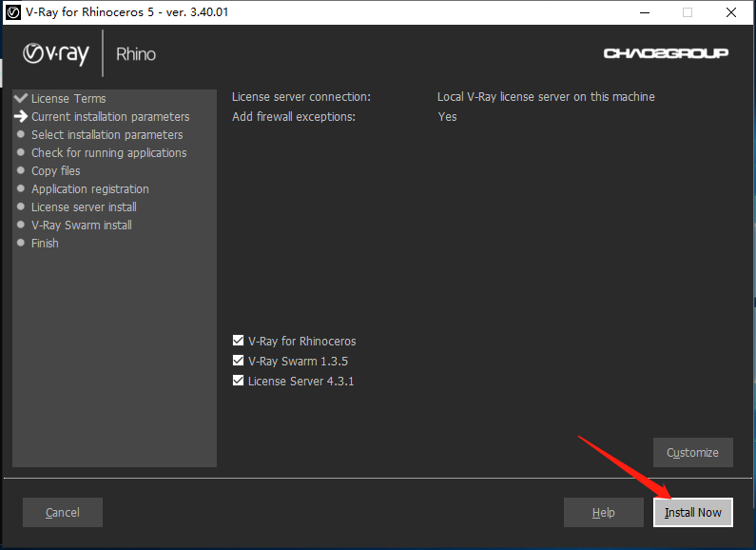
Task: Open the Customize options
Action: pyautogui.click(x=693, y=453)
